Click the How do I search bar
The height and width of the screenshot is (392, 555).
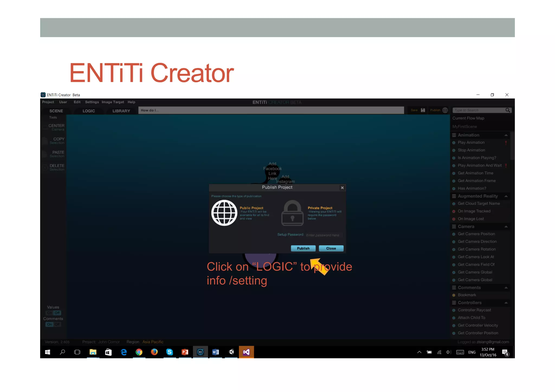(x=271, y=110)
